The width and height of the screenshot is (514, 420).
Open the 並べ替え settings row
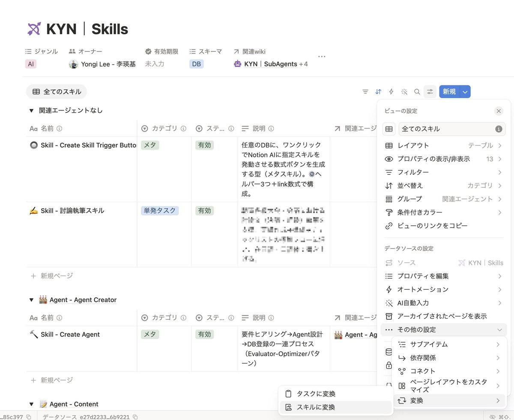[443, 186]
